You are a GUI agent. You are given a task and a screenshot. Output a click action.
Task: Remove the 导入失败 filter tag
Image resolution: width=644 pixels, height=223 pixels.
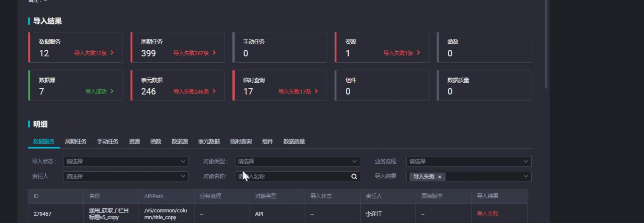coord(440,177)
